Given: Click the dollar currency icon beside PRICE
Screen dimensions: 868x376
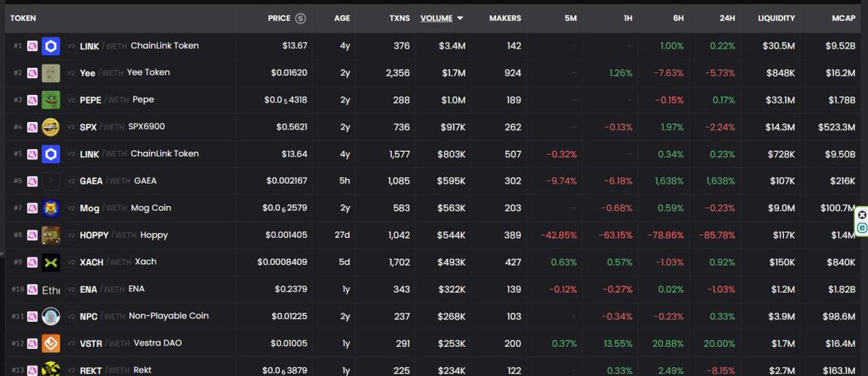Looking at the screenshot, I should tap(301, 18).
